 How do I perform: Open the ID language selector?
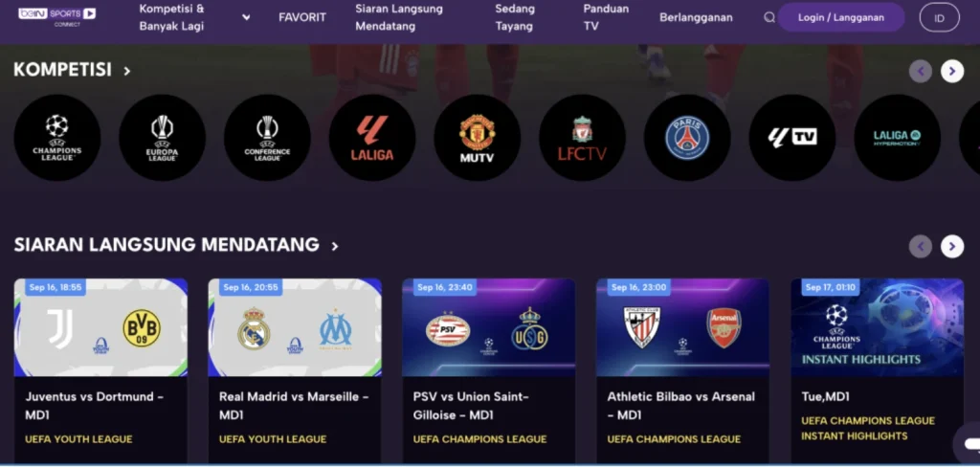939,17
